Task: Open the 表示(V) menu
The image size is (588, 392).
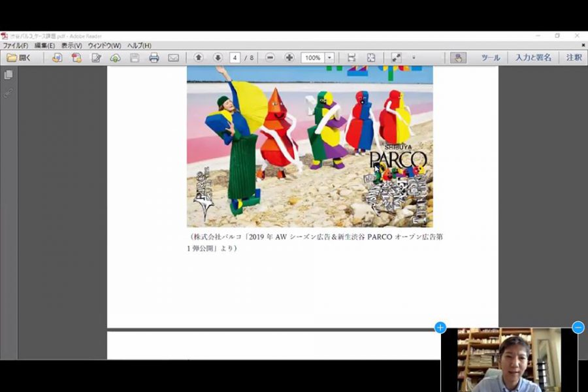Action: click(x=72, y=45)
